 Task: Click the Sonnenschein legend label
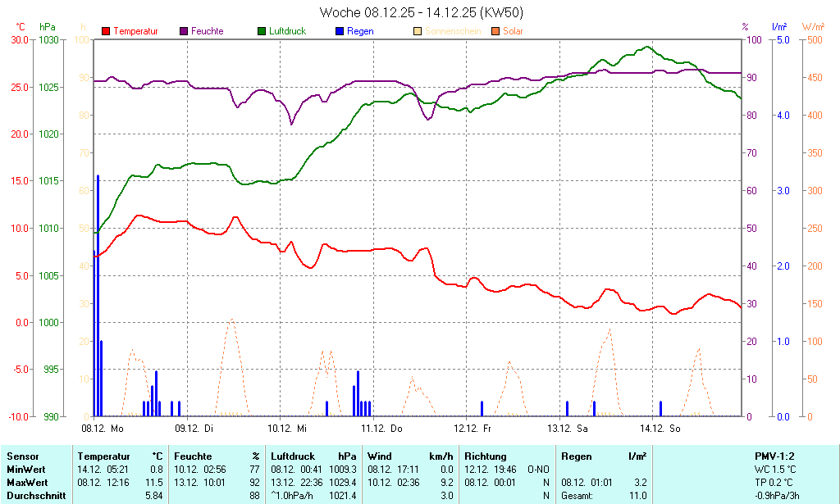pos(452,31)
